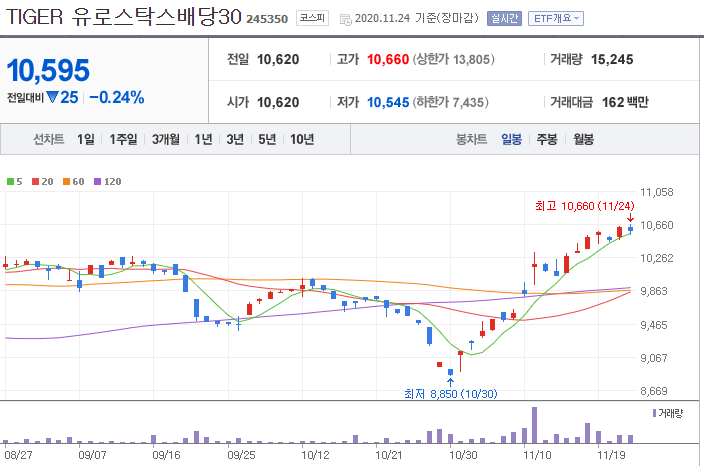Click the 09/25 date label on axis

pyautogui.click(x=241, y=455)
